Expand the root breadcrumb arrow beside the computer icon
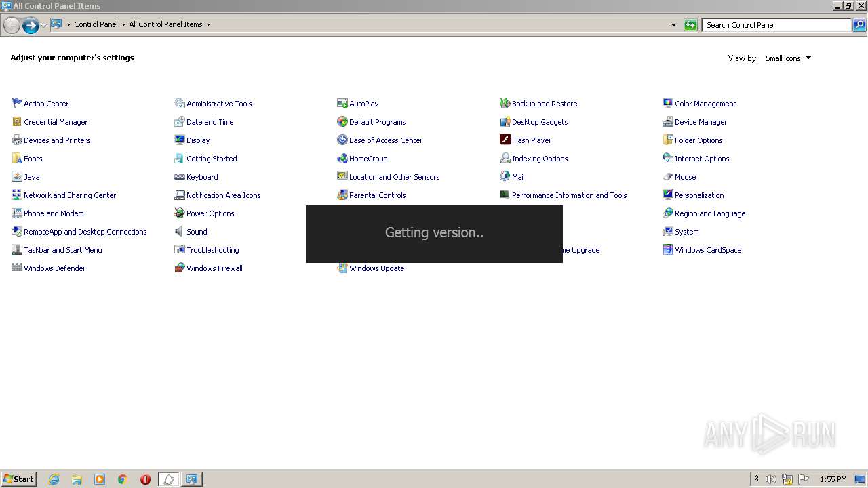868x488 pixels. (68, 24)
